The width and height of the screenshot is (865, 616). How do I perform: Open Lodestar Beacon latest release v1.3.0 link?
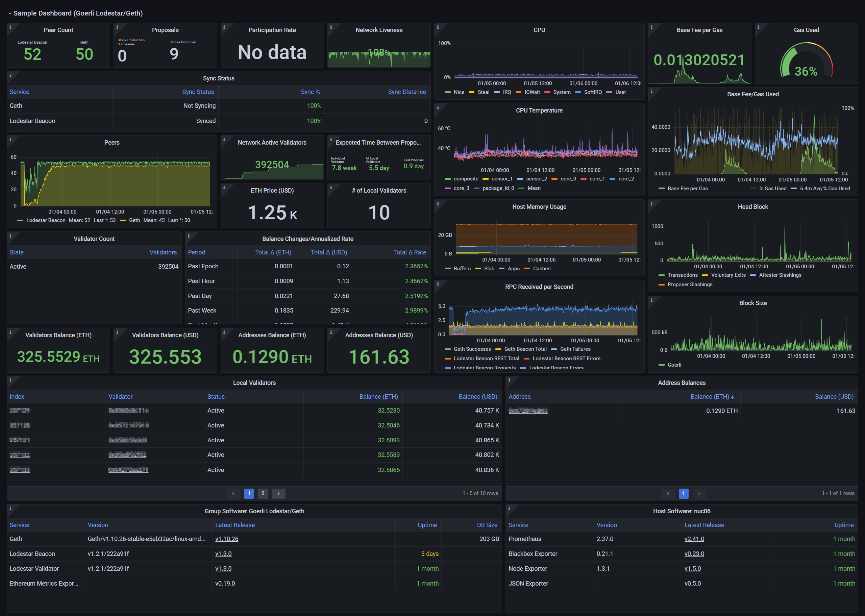click(223, 554)
